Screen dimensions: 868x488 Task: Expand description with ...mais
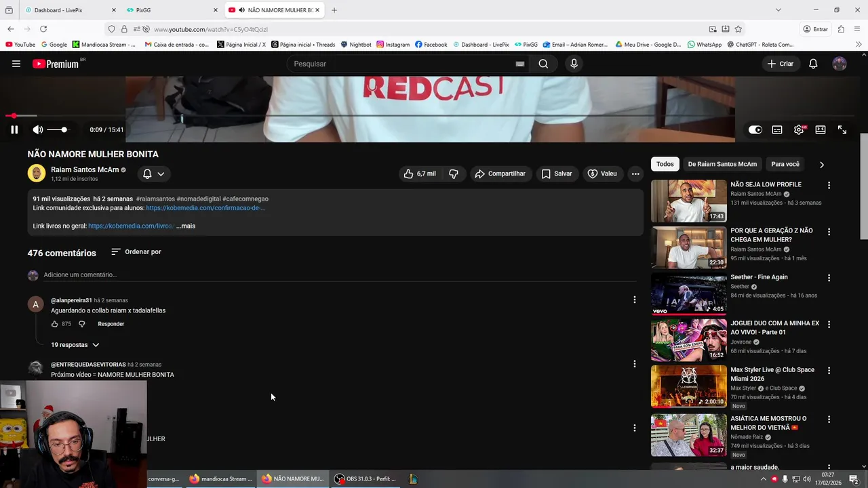pyautogui.click(x=186, y=226)
